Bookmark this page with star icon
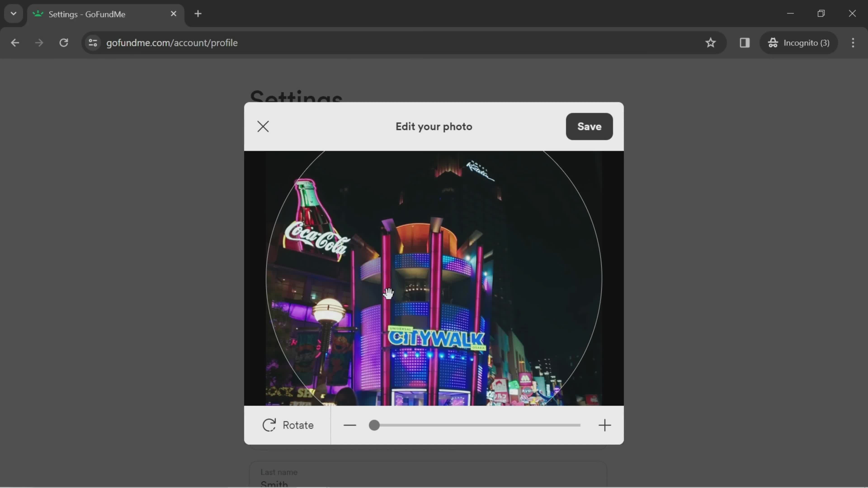868x488 pixels. click(x=710, y=43)
